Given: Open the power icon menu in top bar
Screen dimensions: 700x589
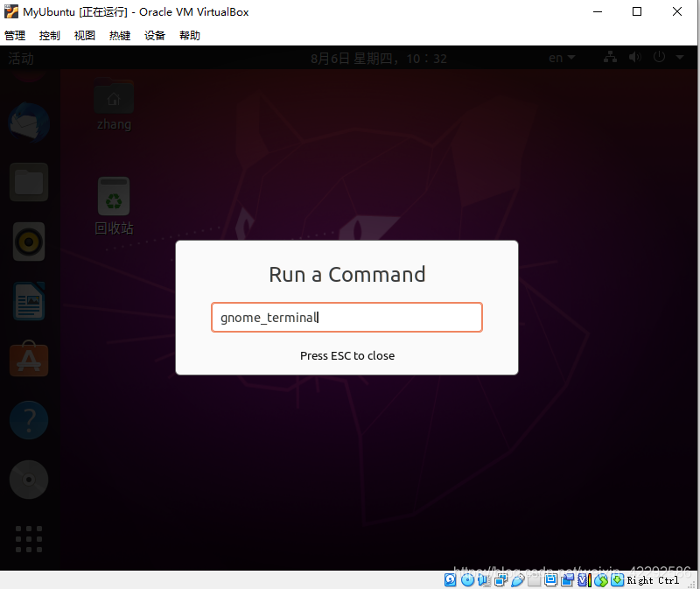Looking at the screenshot, I should tap(658, 56).
